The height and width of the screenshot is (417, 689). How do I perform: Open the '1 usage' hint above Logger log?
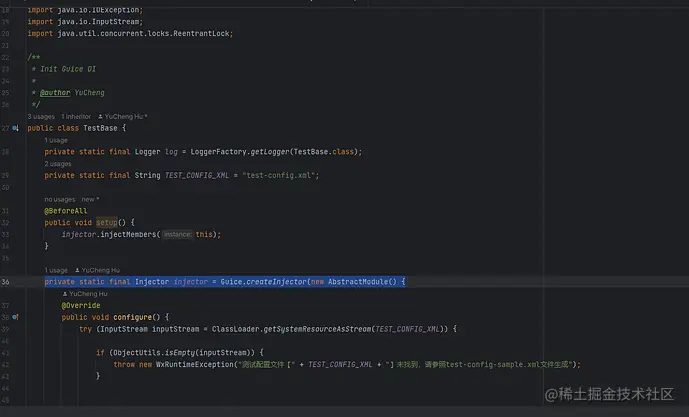[56, 140]
